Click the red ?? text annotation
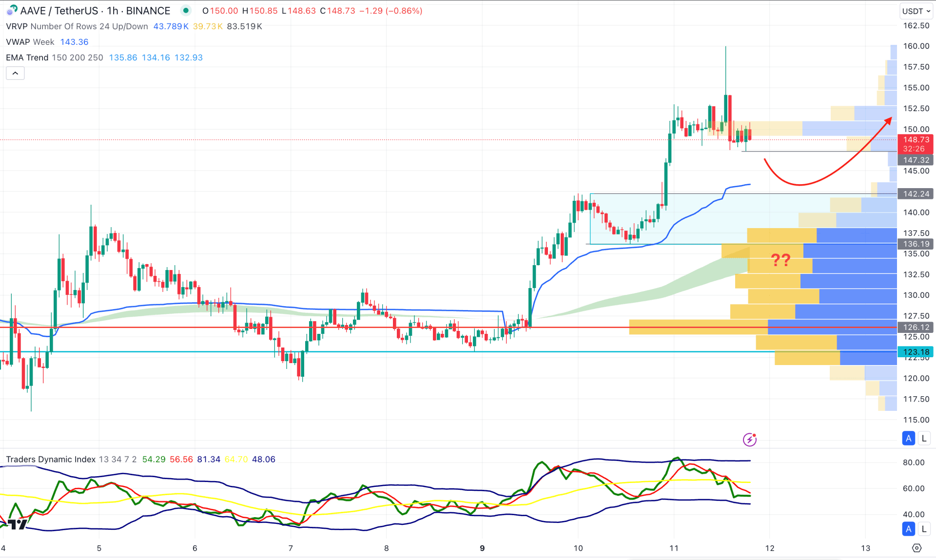Viewport: 936px width, 560px height. tap(780, 260)
